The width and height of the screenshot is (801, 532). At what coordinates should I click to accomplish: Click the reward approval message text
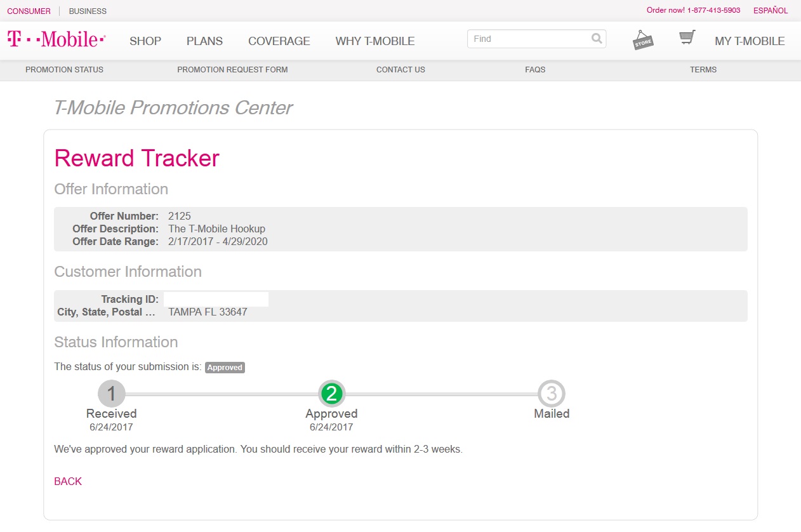tap(258, 449)
